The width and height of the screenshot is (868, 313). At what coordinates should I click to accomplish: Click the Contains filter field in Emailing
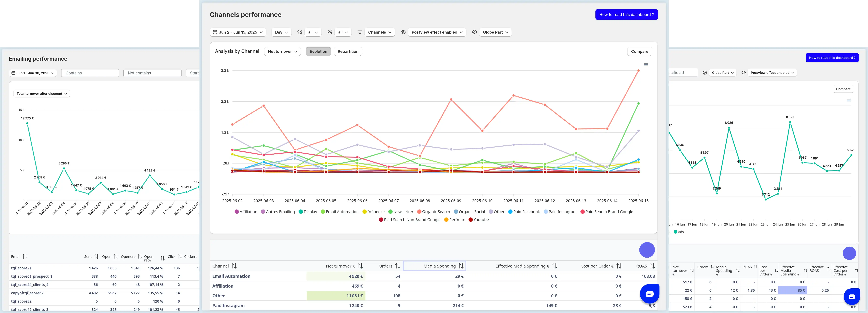click(x=90, y=73)
